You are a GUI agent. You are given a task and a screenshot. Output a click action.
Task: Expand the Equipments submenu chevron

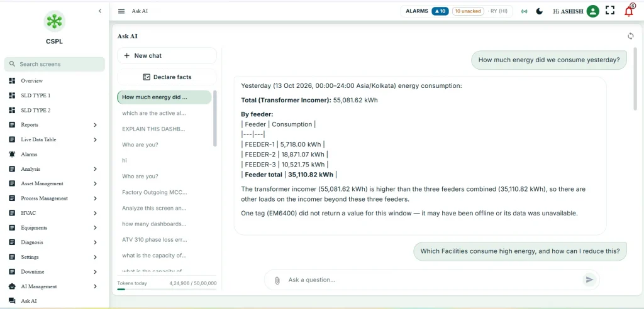coord(96,228)
